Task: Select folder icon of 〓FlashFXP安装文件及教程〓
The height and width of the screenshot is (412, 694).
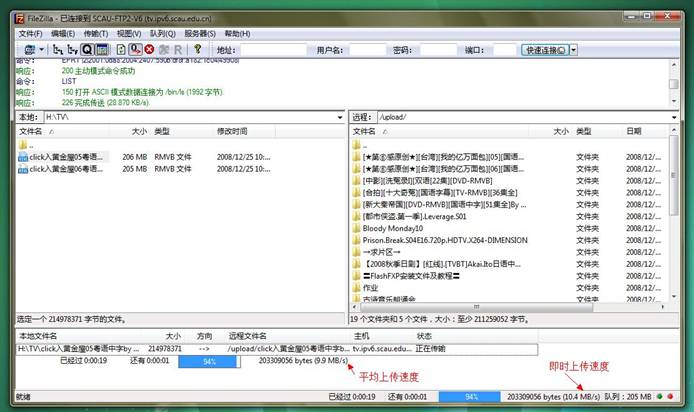Action: (x=357, y=276)
